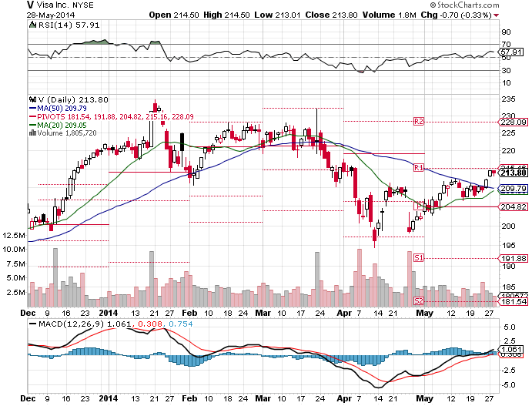This screenshot has width=532, height=406.
Task: Click the 213.80 last price tag
Action: click(x=513, y=173)
